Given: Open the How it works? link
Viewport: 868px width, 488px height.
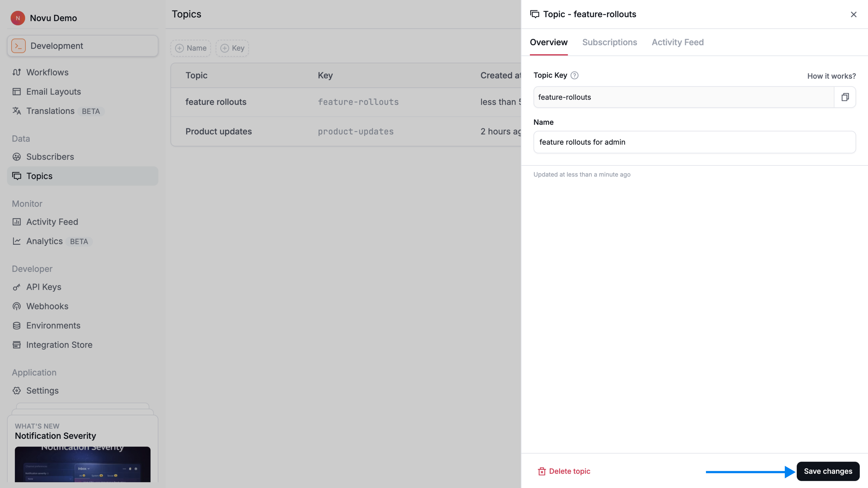Looking at the screenshot, I should tap(831, 76).
